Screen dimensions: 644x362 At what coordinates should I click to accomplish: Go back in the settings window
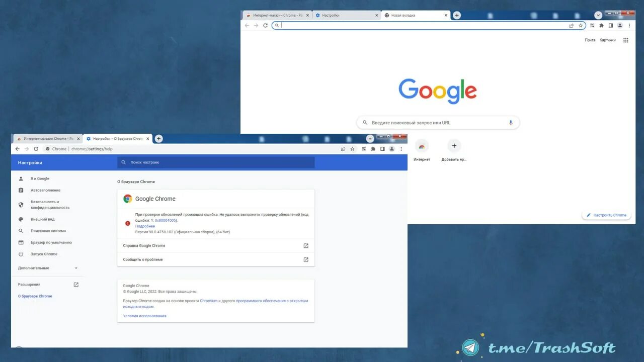pos(18,149)
